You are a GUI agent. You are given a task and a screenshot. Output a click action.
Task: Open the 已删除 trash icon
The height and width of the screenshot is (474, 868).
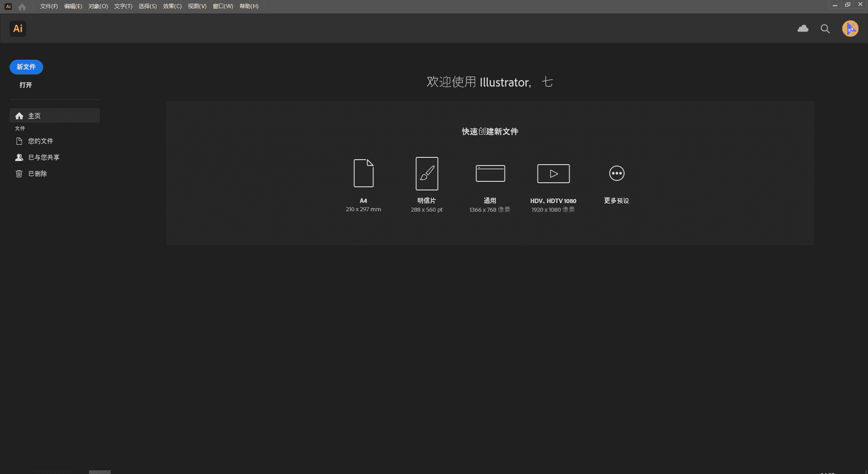pyautogui.click(x=19, y=173)
